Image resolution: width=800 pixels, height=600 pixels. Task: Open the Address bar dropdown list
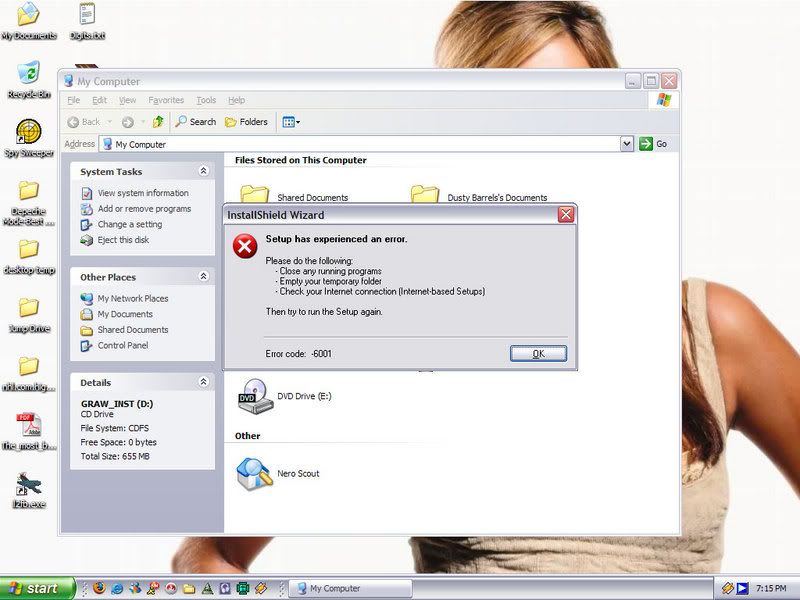(627, 144)
